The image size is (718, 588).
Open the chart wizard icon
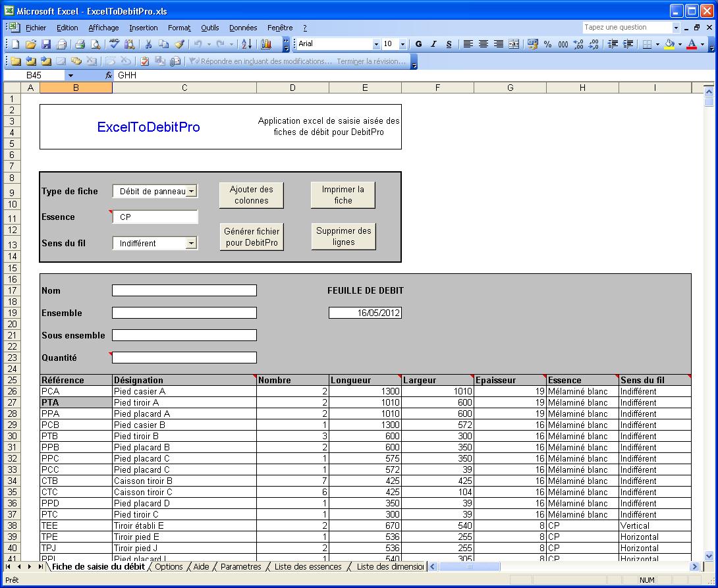tap(266, 44)
